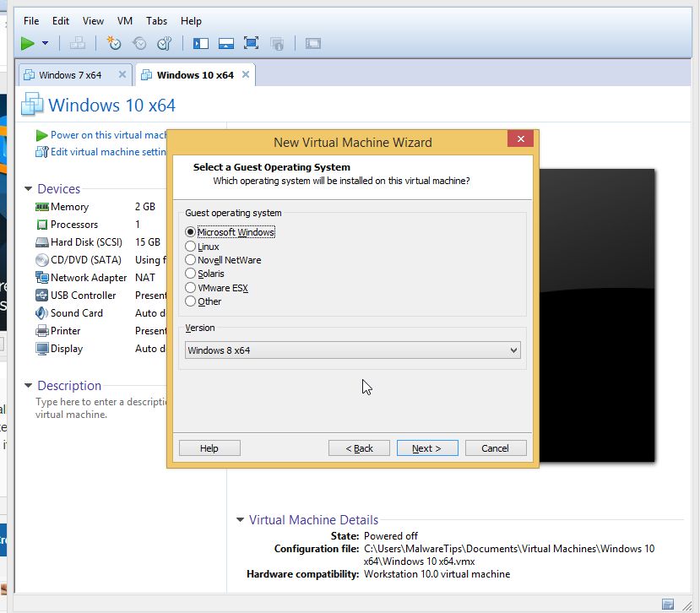This screenshot has height=613, width=700.
Task: Click the Next button in the wizard
Action: (427, 448)
